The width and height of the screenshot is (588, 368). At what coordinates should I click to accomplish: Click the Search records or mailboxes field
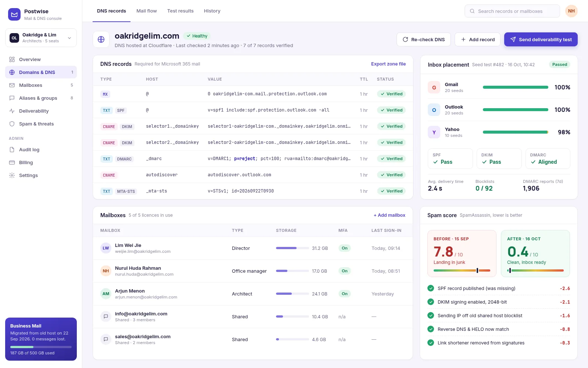512,11
